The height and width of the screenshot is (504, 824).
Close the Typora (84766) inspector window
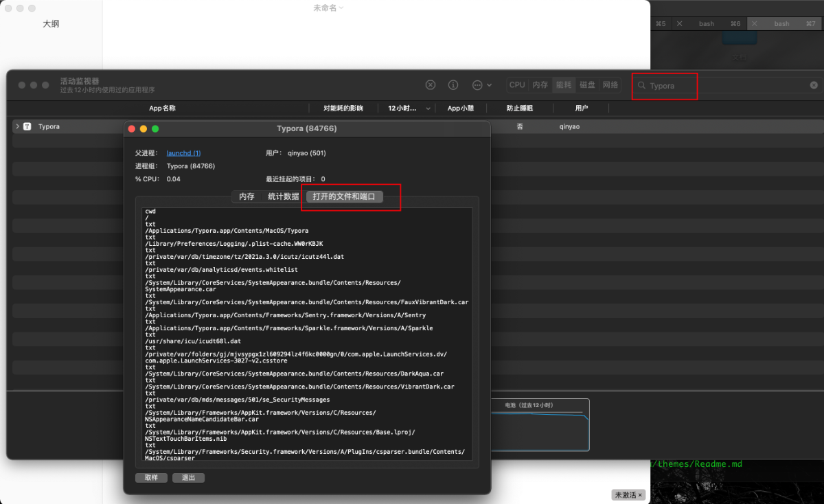click(x=132, y=128)
